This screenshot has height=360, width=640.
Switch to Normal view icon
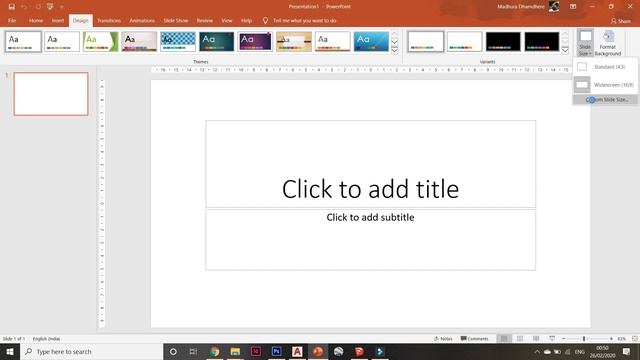pos(504,339)
